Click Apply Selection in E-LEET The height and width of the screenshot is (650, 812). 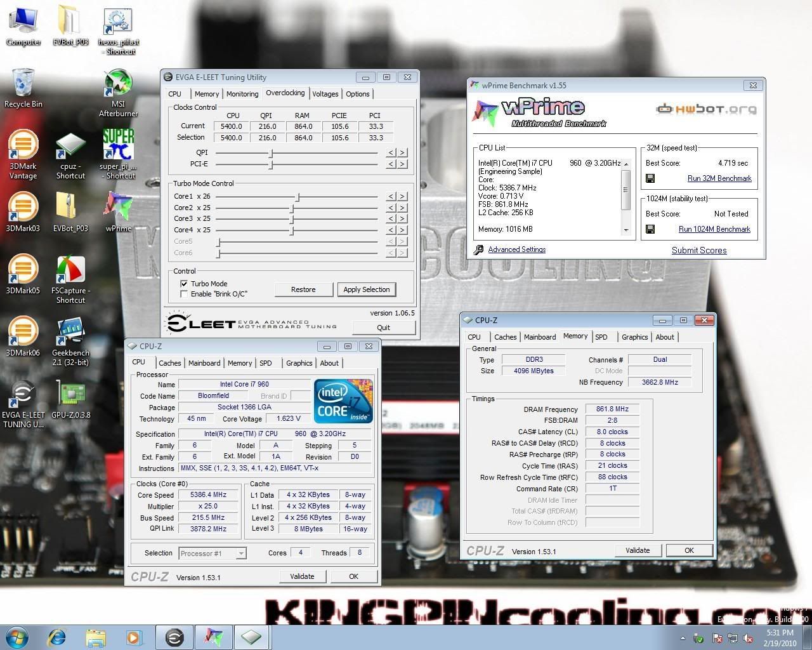[x=367, y=289]
